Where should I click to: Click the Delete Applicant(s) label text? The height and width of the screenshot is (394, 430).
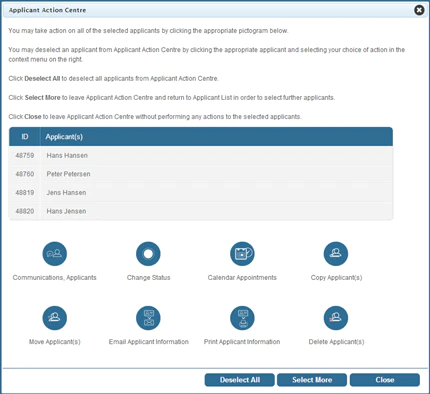[x=336, y=342]
